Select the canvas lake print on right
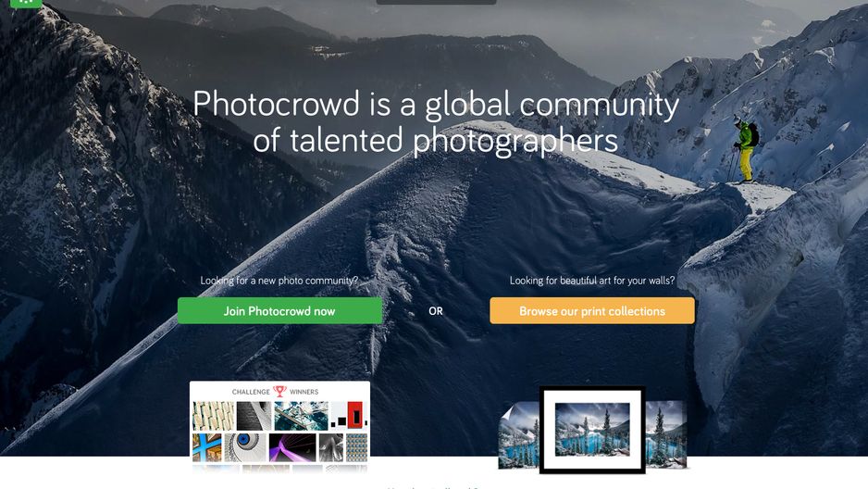Viewport: 868px width, 489px height. pyautogui.click(x=666, y=433)
